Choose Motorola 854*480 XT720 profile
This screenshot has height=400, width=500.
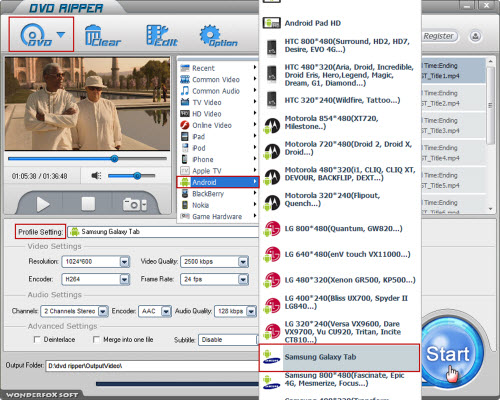pyautogui.click(x=339, y=122)
